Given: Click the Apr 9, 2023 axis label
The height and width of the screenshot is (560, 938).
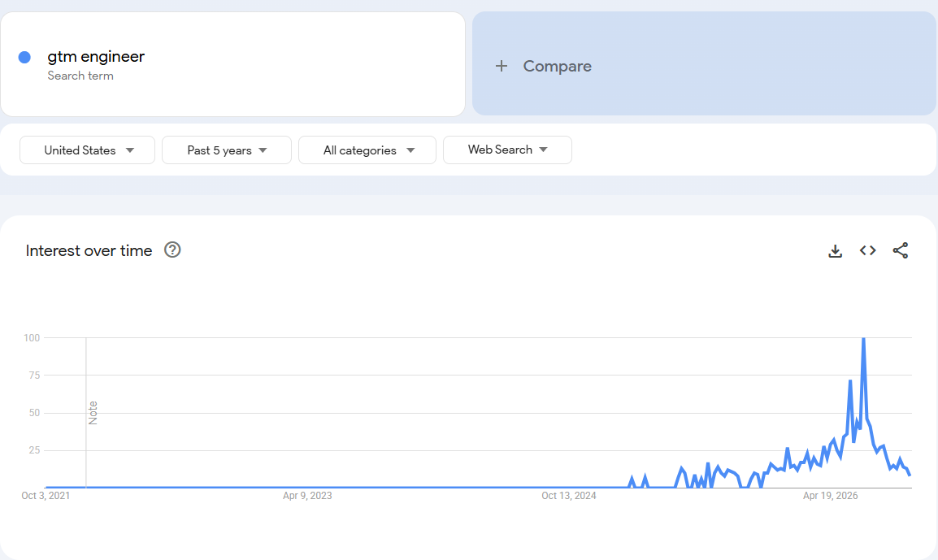Looking at the screenshot, I should (x=307, y=496).
